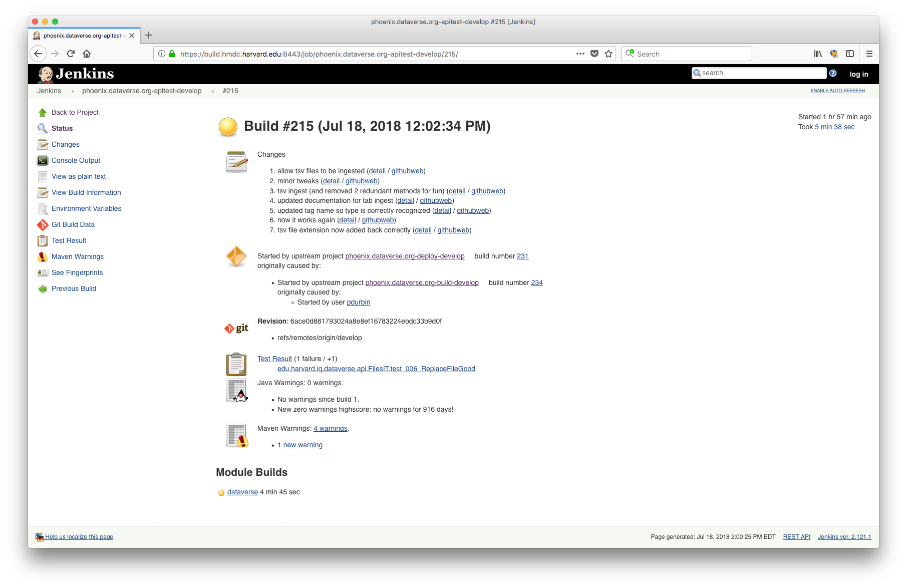Viewport: 907px width, 588px height.
Task: Click Jenkins in the breadcrumb trail
Action: click(x=49, y=91)
